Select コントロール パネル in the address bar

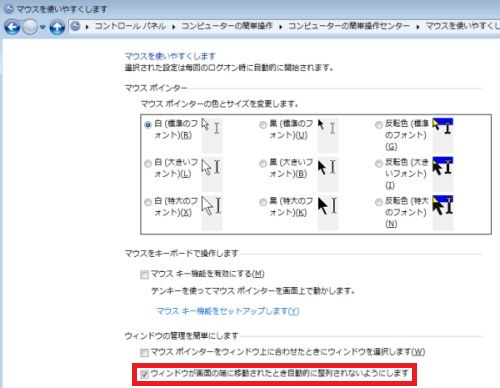pos(130,26)
